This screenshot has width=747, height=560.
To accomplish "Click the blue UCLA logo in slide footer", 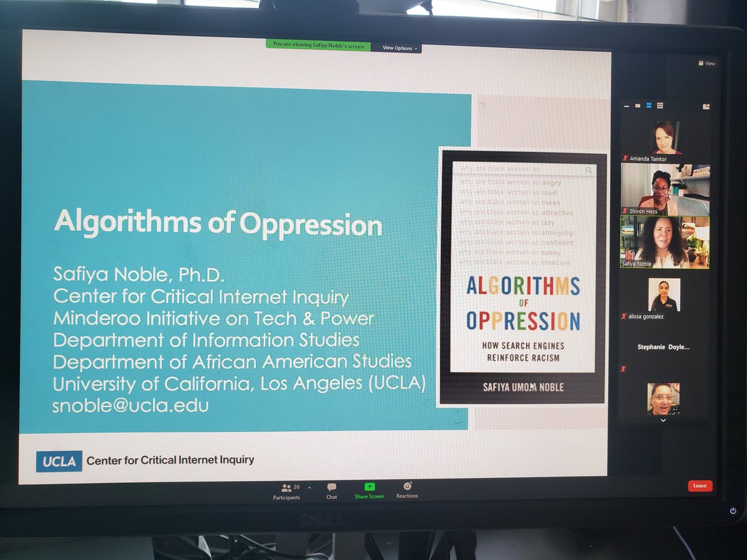I will (59, 461).
